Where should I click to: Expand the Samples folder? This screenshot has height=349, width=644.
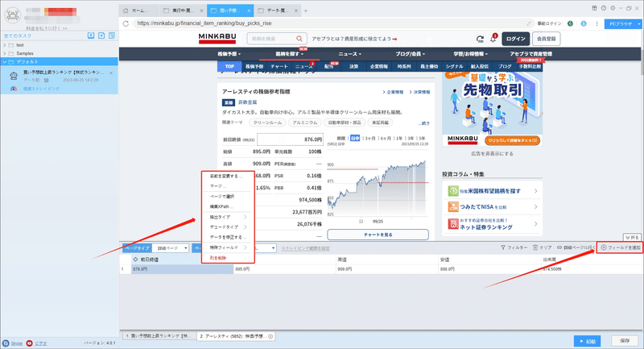5,53
